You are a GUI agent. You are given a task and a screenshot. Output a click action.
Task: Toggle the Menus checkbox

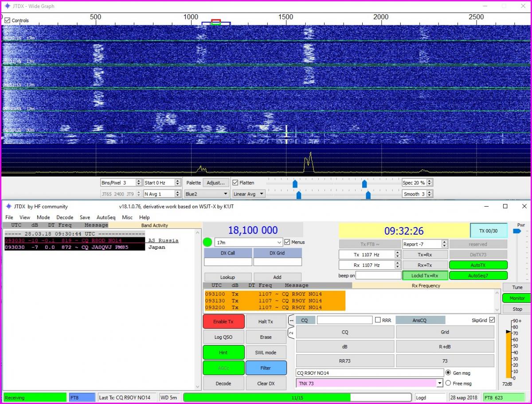point(287,242)
